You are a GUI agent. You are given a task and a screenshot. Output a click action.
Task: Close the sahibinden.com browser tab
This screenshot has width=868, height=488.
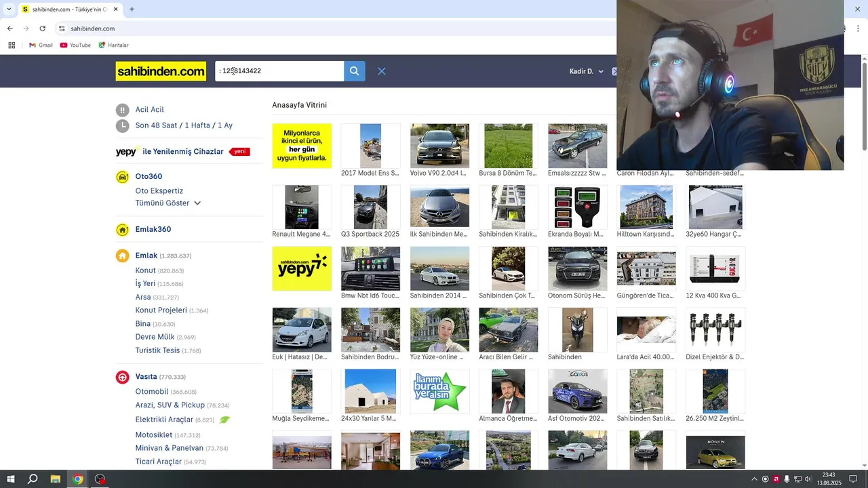(x=115, y=9)
